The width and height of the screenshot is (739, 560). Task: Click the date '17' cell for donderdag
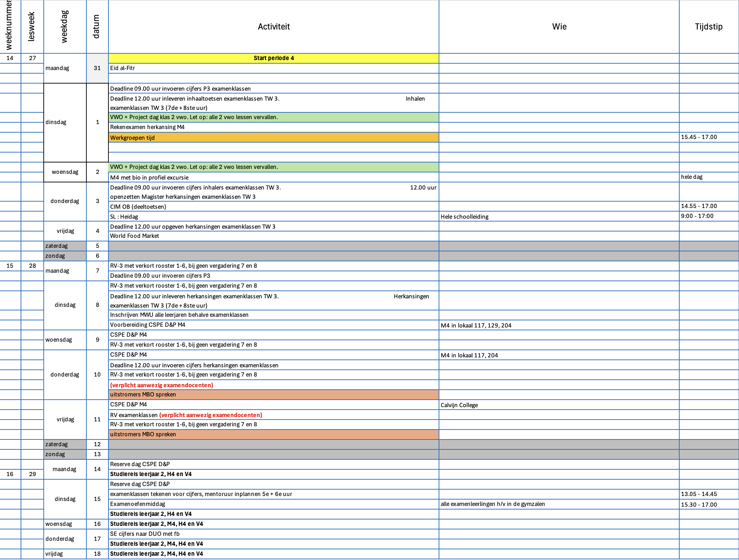point(97,539)
